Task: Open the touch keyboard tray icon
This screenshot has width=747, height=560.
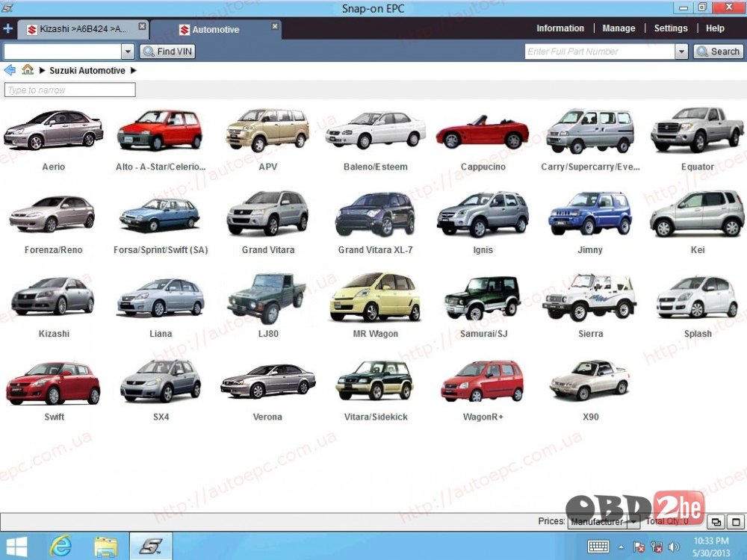Action: 598,547
